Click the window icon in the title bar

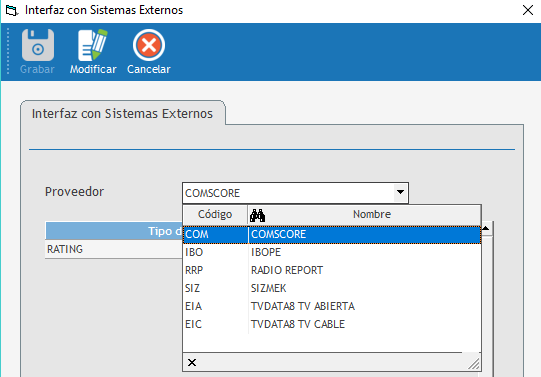[11, 10]
